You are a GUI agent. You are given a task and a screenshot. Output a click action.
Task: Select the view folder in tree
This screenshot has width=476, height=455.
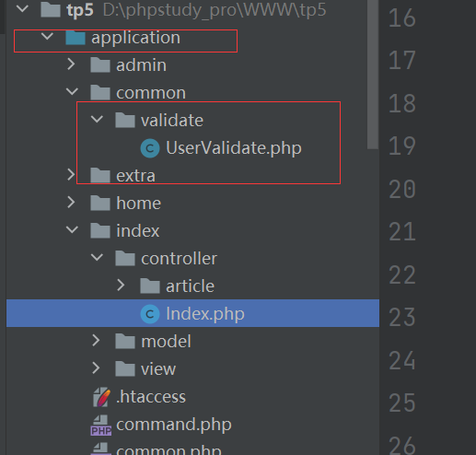[158, 368]
